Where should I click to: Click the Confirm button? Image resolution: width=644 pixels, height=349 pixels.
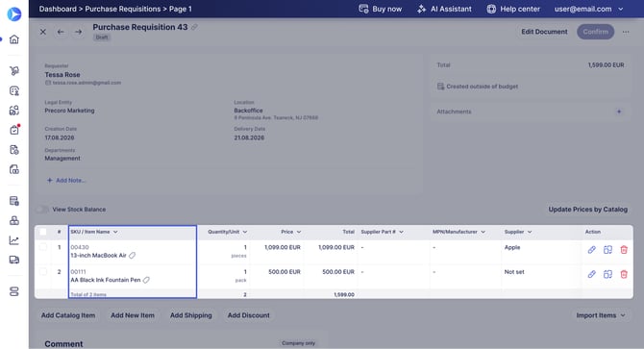[596, 32]
